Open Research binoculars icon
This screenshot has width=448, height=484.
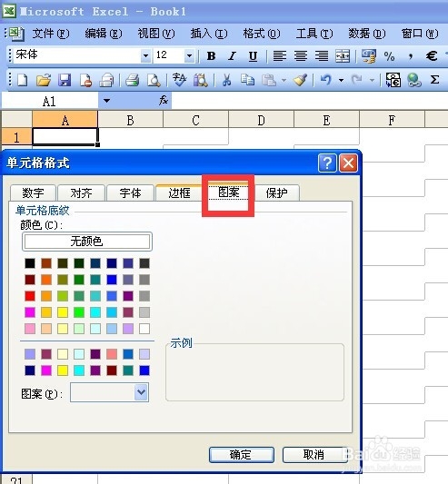pos(200,80)
